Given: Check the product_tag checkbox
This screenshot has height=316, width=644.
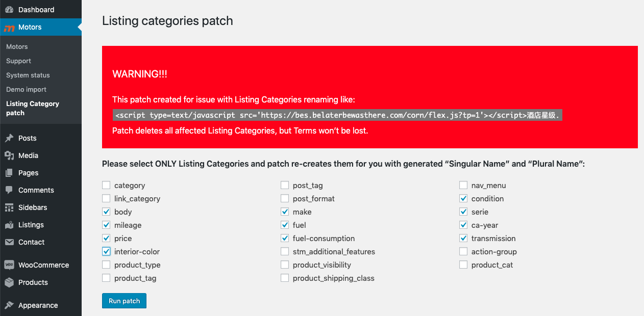Looking at the screenshot, I should tap(106, 278).
